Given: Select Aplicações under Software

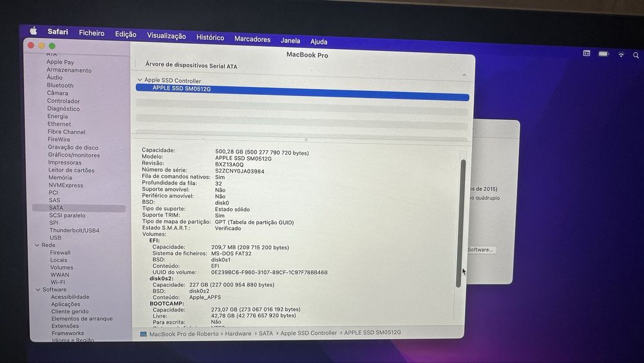Looking at the screenshot, I should pyautogui.click(x=66, y=304).
